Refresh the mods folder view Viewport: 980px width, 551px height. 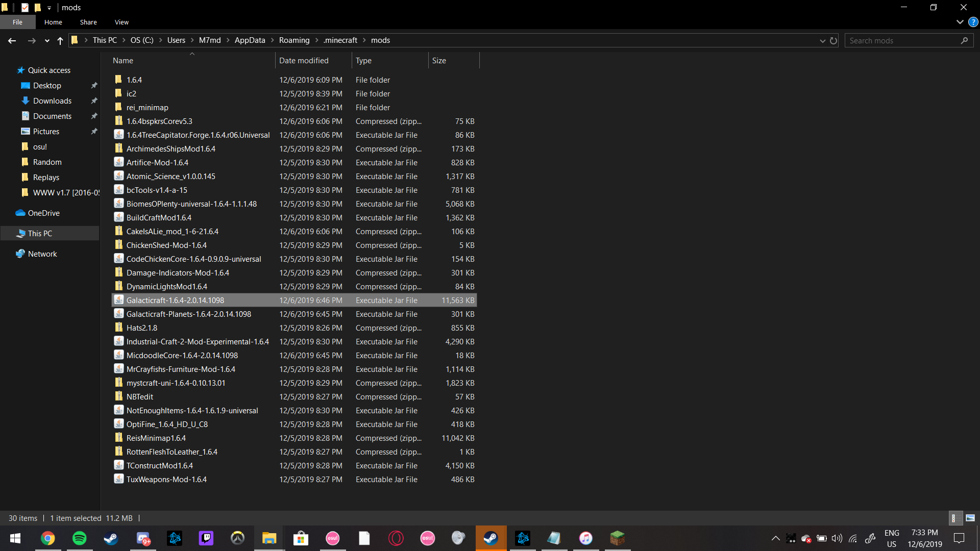834,40
